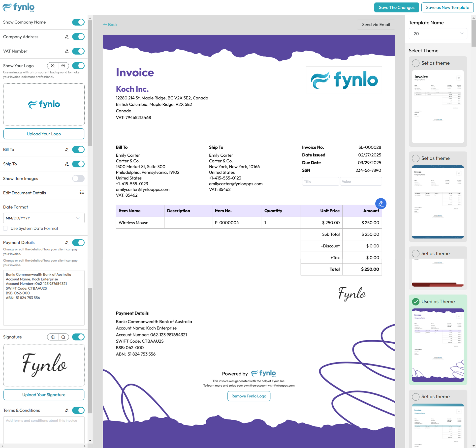
Task: Edit Payment Details pencil icon
Action: [67, 242]
